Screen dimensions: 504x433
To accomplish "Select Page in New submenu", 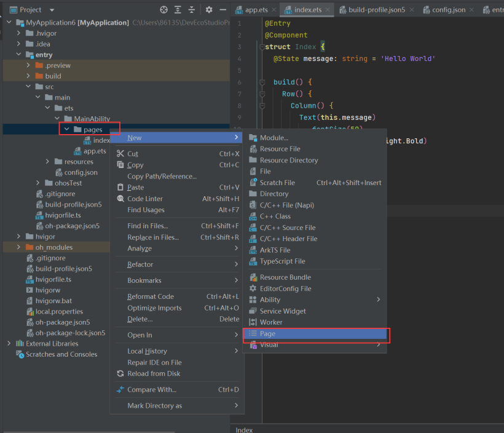I will pos(315,333).
